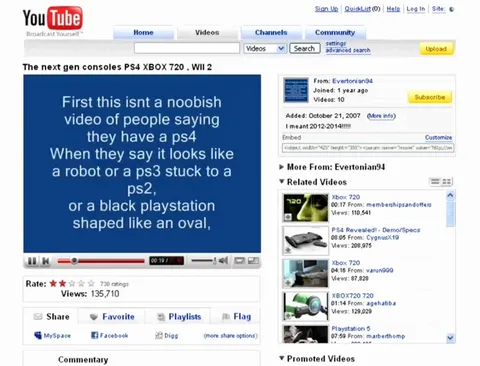Open agehabba channel link
Viewport: 480px width, 366px height.
coord(381,303)
